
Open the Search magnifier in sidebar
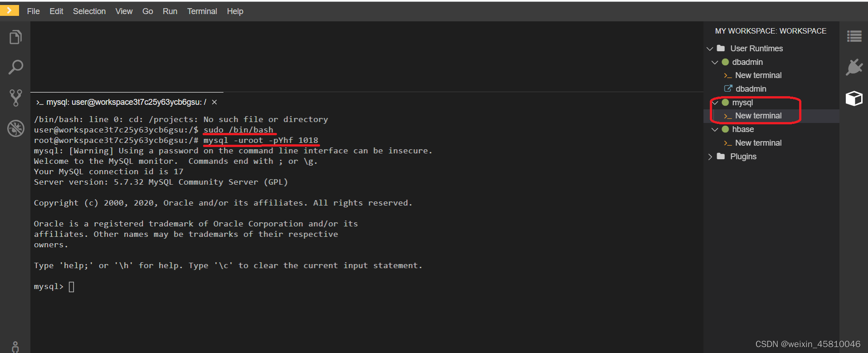15,67
